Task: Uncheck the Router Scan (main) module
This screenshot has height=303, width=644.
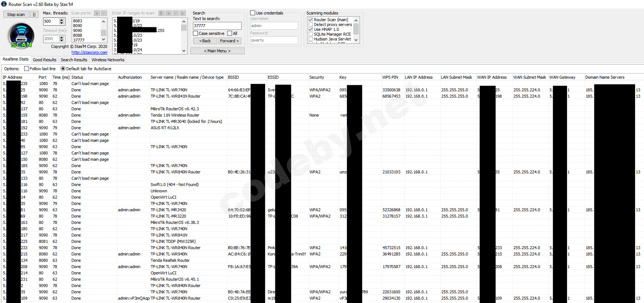Action: 311,20
